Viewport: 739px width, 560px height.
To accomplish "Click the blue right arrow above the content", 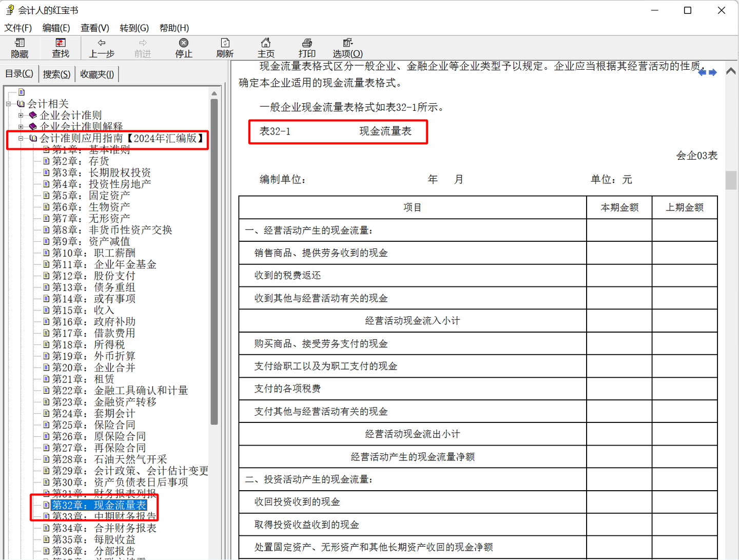I will click(x=712, y=72).
